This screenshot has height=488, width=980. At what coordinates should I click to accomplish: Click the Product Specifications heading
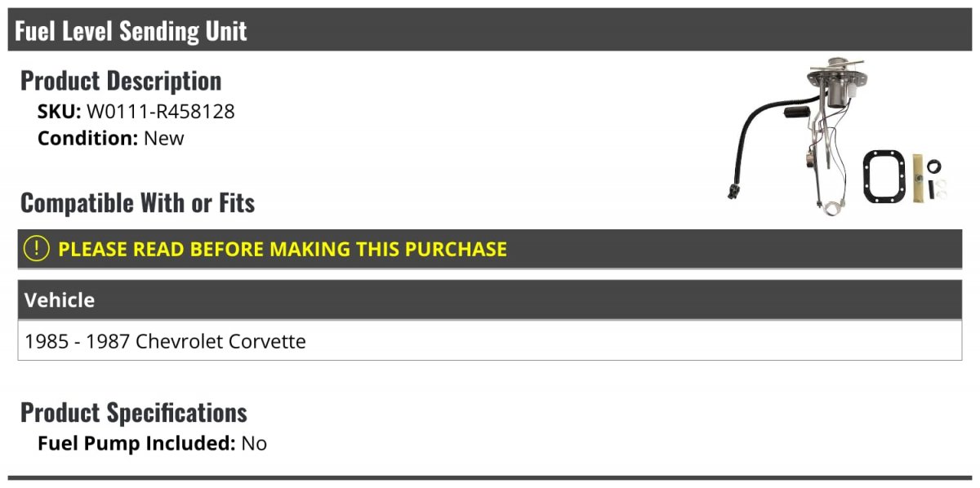tap(134, 412)
